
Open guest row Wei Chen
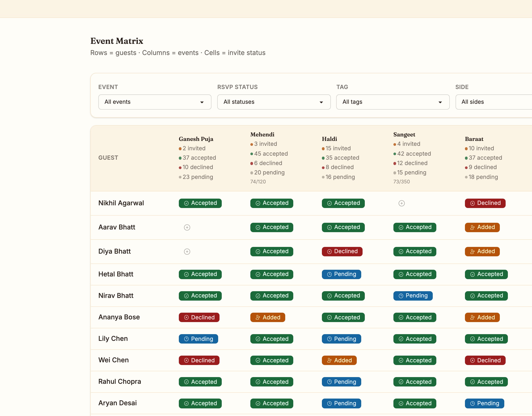(114, 360)
